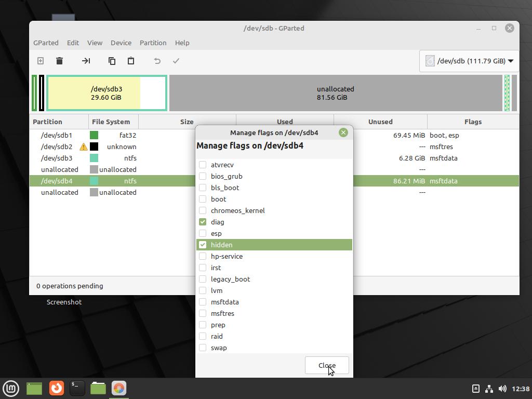Click the new partition toolbar icon
Image resolution: width=532 pixels, height=399 pixels.
[41, 61]
